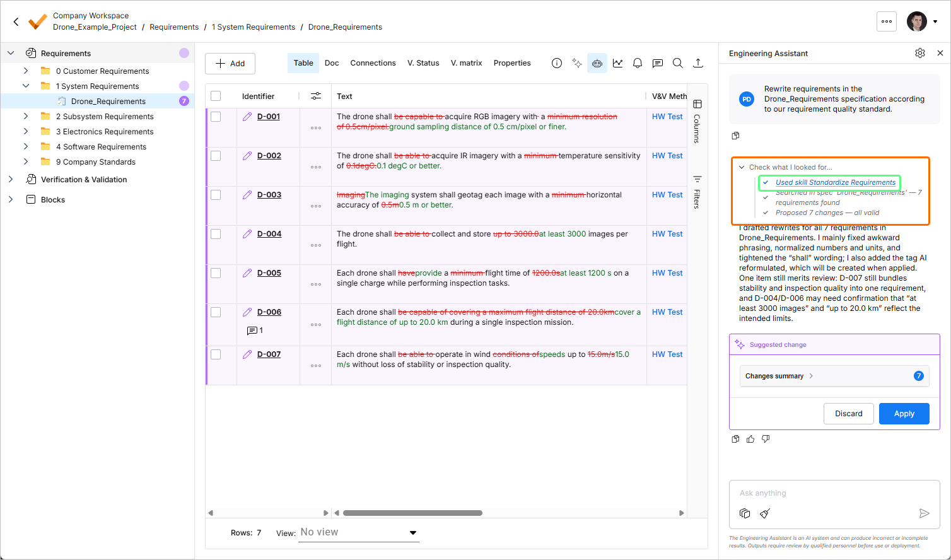Click the pencil edit icon for D-003
This screenshot has height=560, width=951.
coord(247,195)
